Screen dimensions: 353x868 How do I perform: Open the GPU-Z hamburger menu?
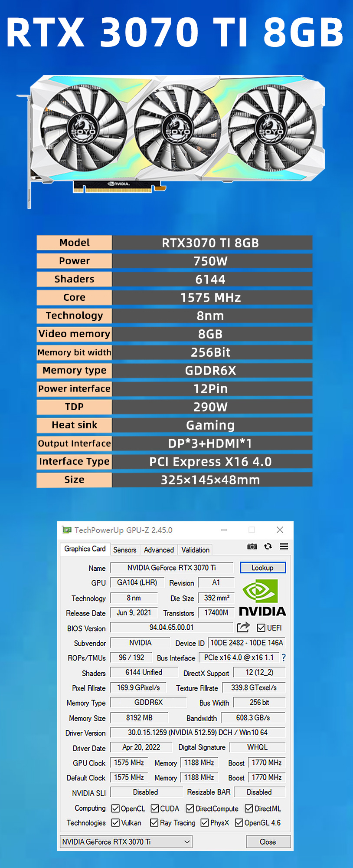click(284, 546)
